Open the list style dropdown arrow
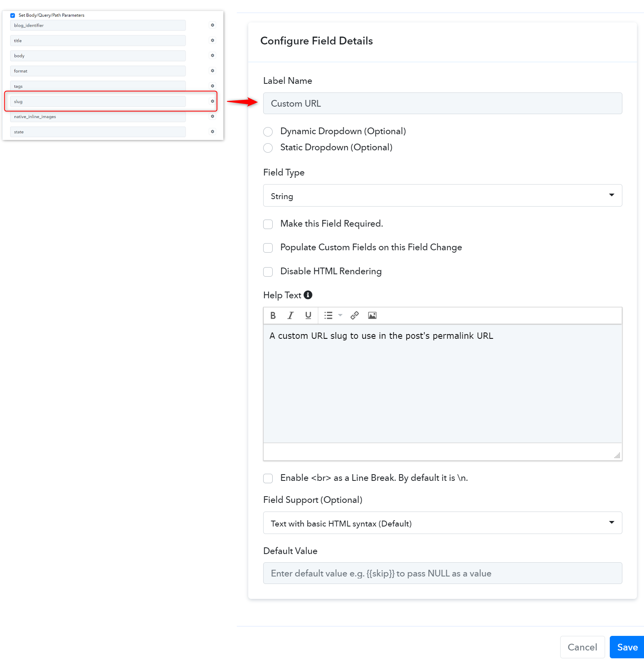Image resolution: width=644 pixels, height=665 pixels. (340, 316)
